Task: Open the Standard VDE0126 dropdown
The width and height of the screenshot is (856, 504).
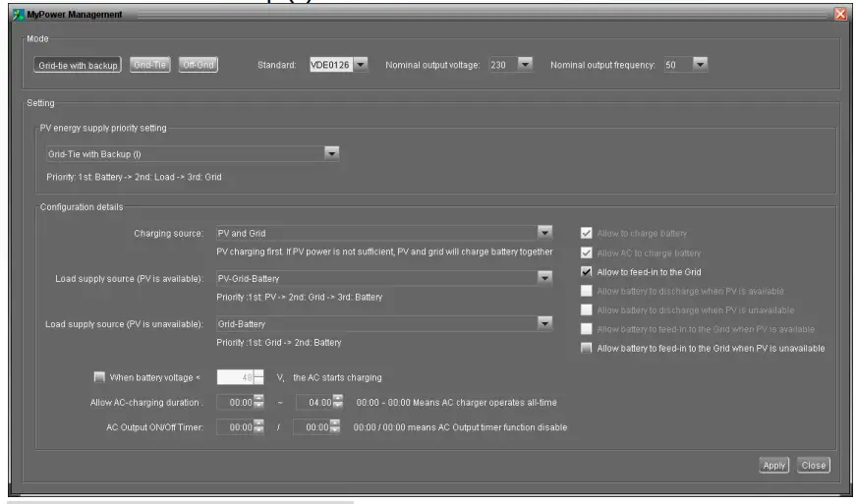Action: [361, 65]
